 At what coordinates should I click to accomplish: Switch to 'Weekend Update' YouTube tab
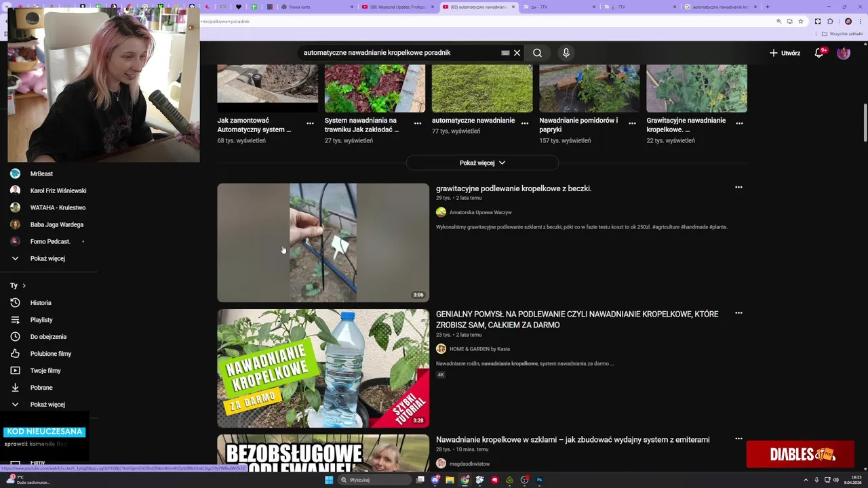tap(398, 7)
